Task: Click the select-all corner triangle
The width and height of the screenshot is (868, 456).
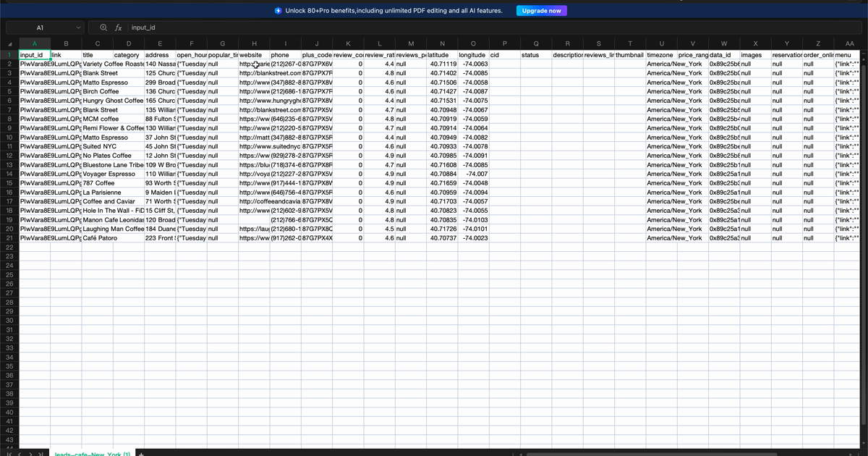Action: click(10, 45)
